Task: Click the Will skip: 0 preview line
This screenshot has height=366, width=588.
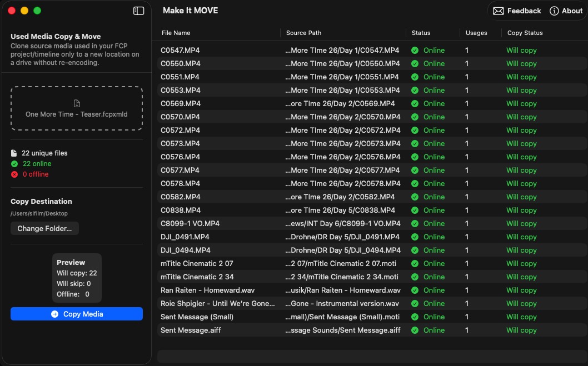Action: point(74,284)
